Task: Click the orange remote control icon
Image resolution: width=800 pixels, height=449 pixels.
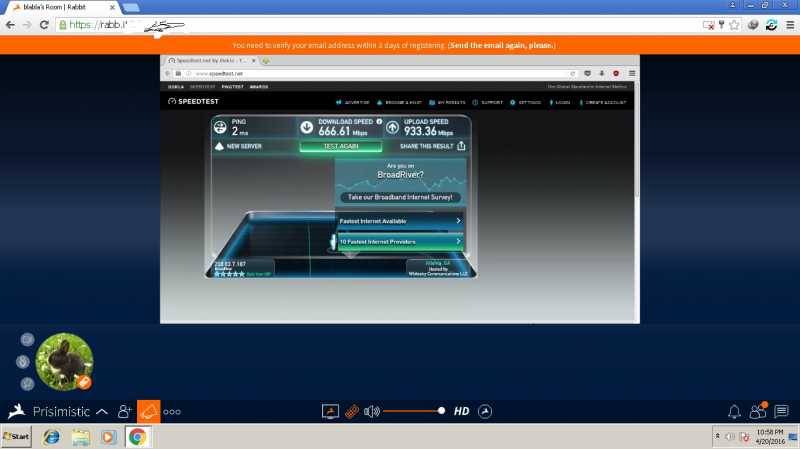Action: [352, 411]
